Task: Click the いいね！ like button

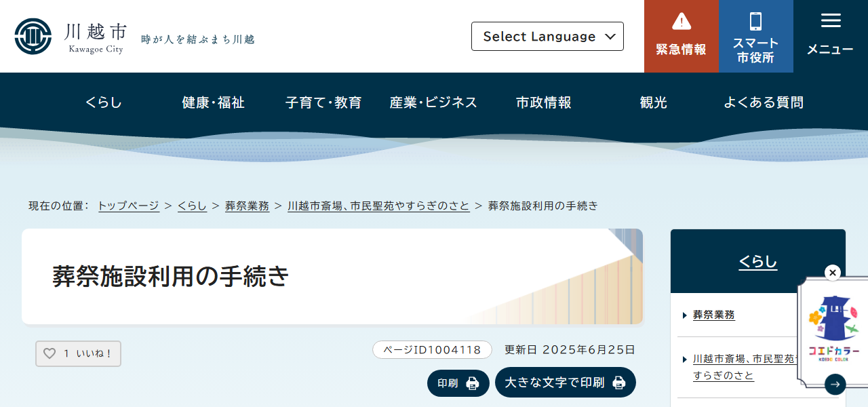Action: [x=78, y=353]
